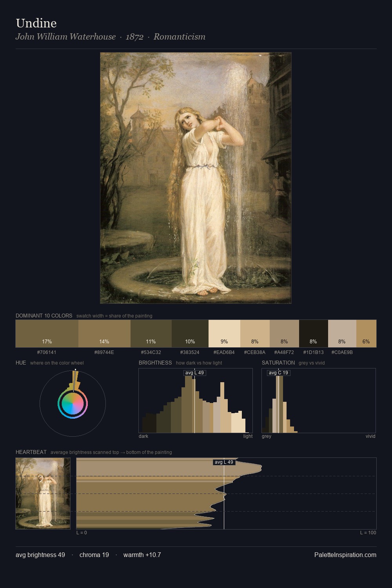Select the #C0AE9B greyish swatch
Viewport: 392px width, 588px height.
click(342, 334)
